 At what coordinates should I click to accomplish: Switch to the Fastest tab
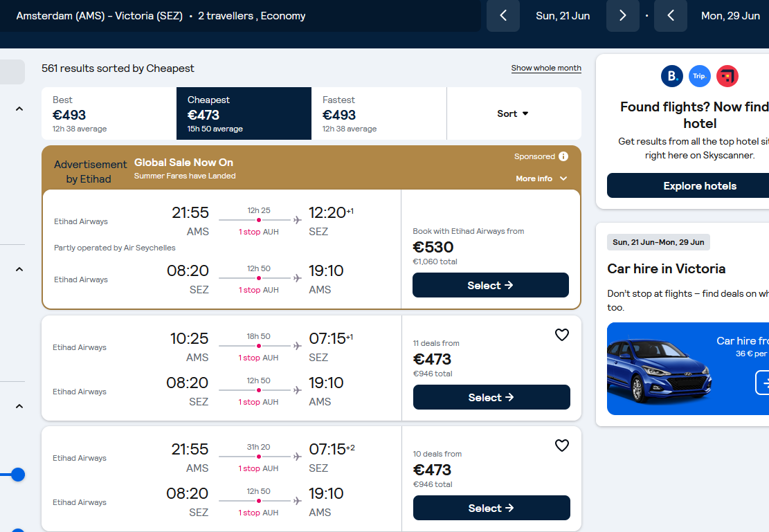tap(379, 113)
